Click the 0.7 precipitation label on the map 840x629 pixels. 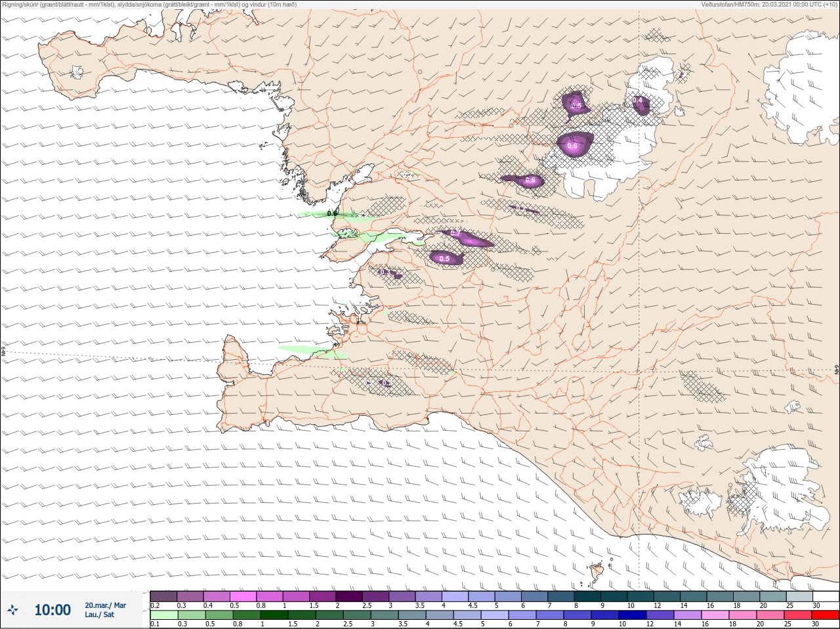coord(456,234)
